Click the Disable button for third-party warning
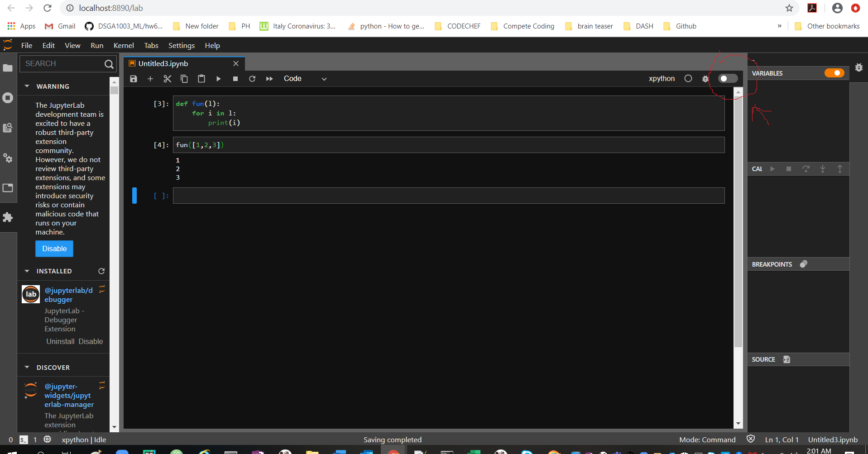Viewport: 868px width, 454px height. point(54,249)
